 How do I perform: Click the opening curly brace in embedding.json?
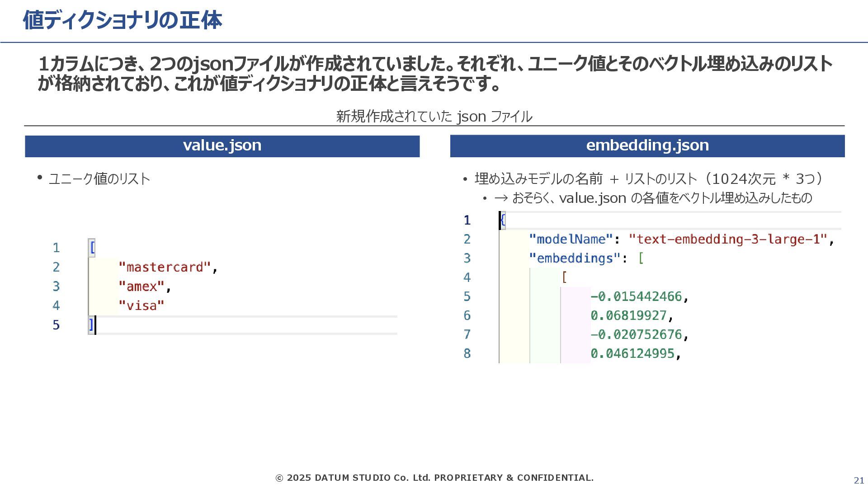point(503,221)
